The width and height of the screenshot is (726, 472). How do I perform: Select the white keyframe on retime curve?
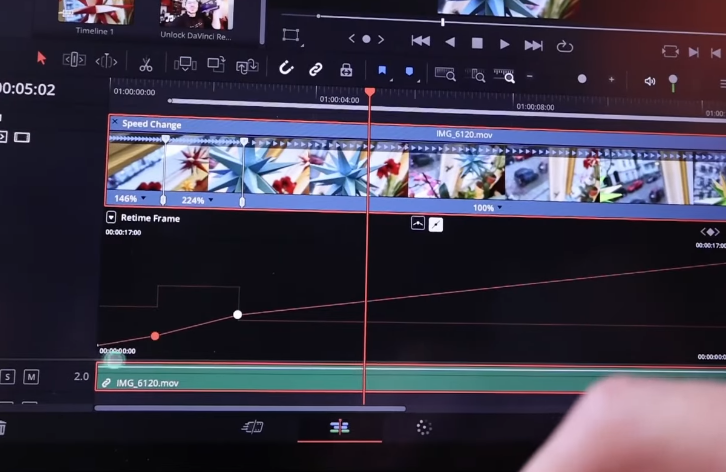pyautogui.click(x=238, y=315)
